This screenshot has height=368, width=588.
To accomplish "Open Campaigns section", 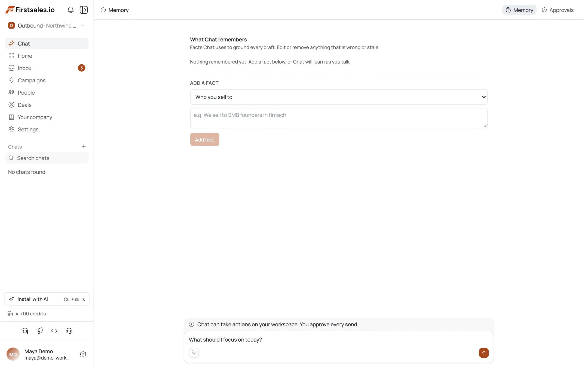I will click(x=47, y=80).
